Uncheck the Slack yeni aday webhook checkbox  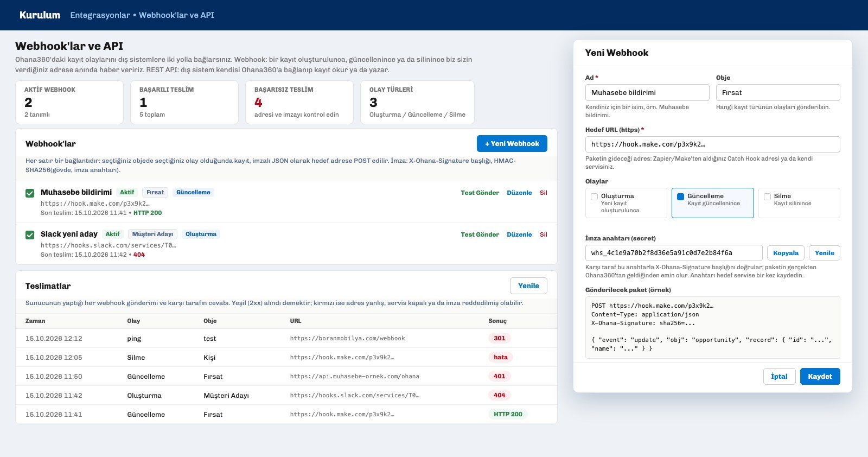click(30, 235)
